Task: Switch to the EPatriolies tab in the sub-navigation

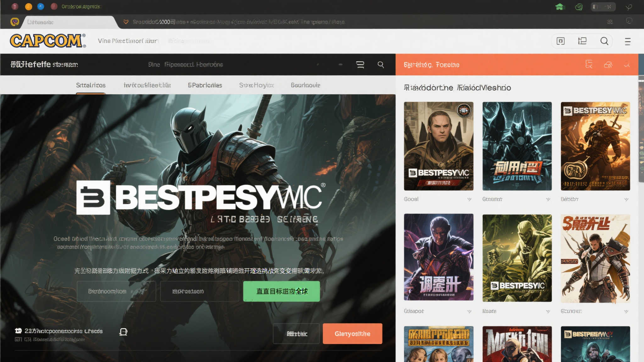Action: click(205, 85)
